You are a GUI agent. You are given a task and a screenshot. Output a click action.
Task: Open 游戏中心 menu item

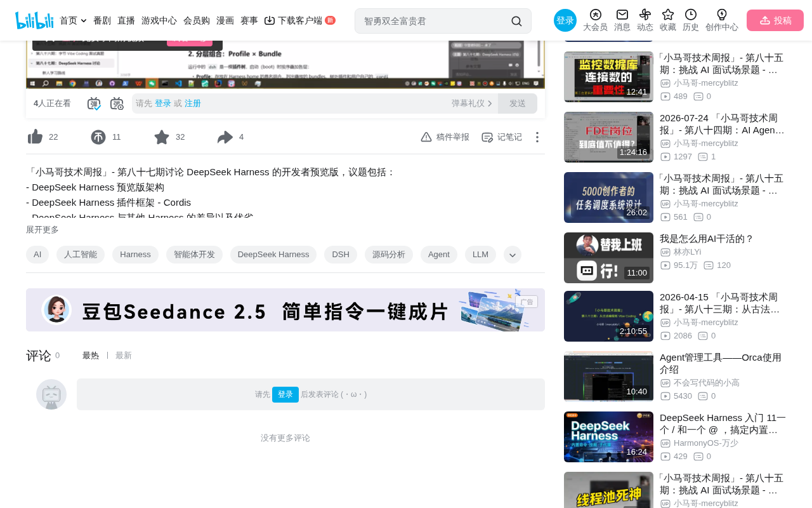[159, 20]
